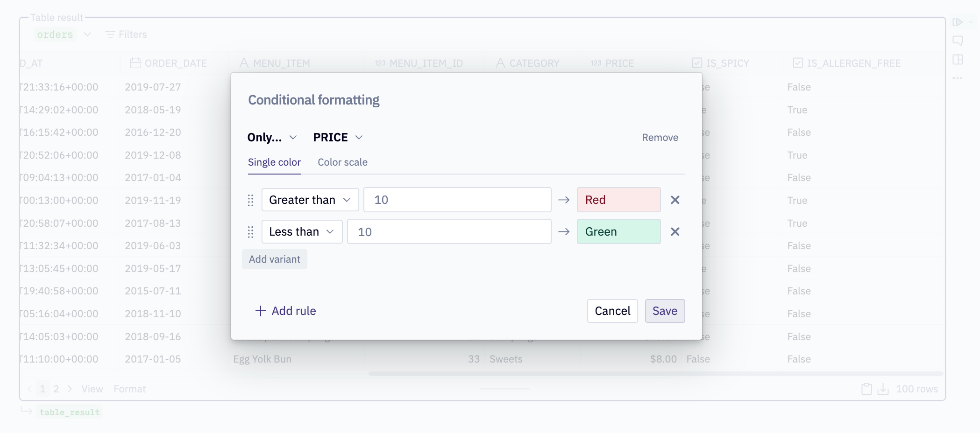This screenshot has width=980, height=433.
Task: Select the Single color tab
Action: [274, 162]
